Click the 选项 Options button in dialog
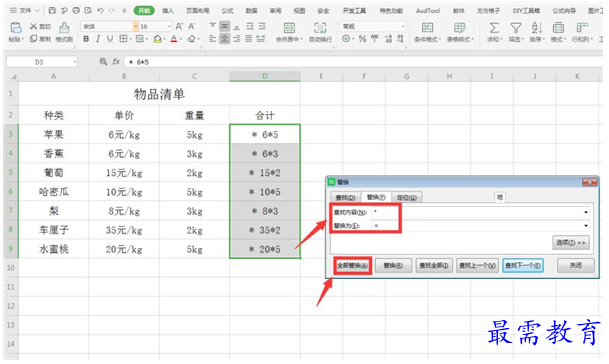 pyautogui.click(x=571, y=242)
